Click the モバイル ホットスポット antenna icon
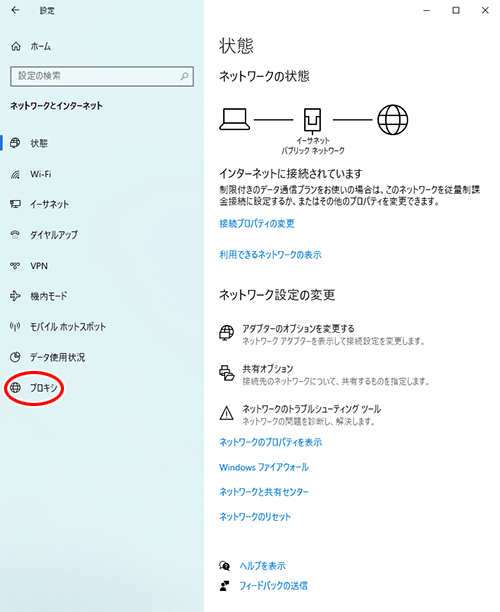This screenshot has width=500, height=612. pos(15,326)
